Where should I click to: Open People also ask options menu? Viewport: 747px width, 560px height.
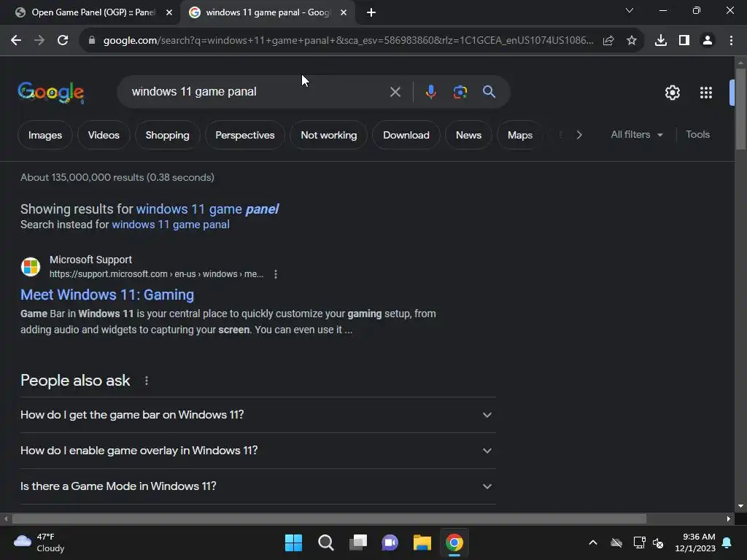pyautogui.click(x=147, y=381)
